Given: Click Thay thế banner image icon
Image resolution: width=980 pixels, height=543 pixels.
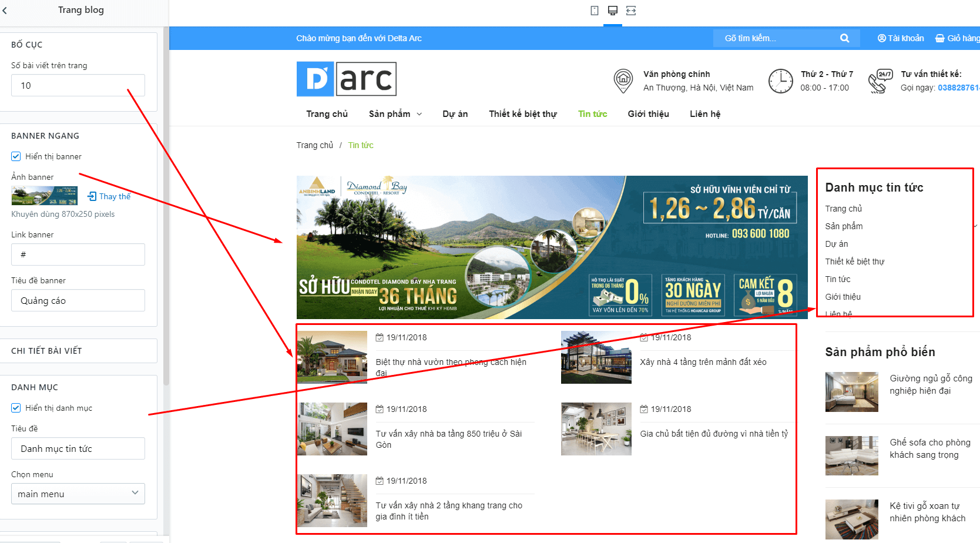Looking at the screenshot, I should click(x=92, y=196).
